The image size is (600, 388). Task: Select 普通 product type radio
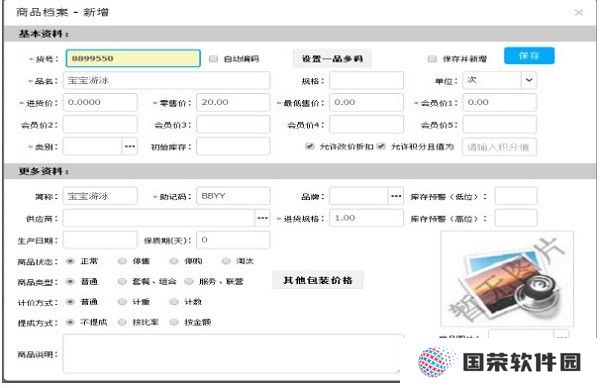click(70, 282)
